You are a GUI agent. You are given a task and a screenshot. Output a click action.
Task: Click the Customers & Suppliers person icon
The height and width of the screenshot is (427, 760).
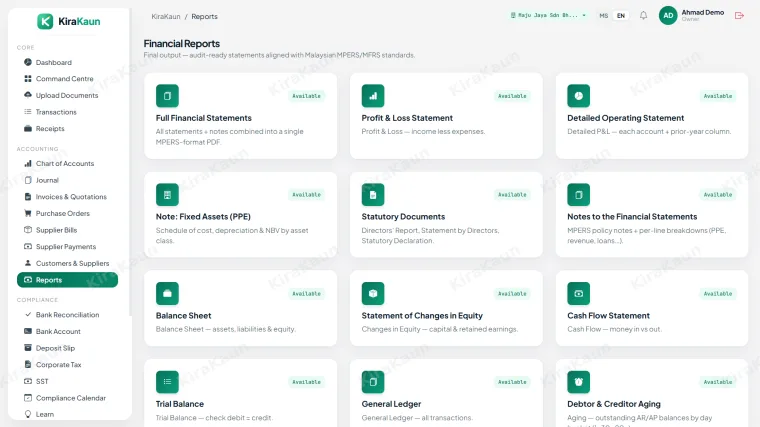pyautogui.click(x=28, y=263)
